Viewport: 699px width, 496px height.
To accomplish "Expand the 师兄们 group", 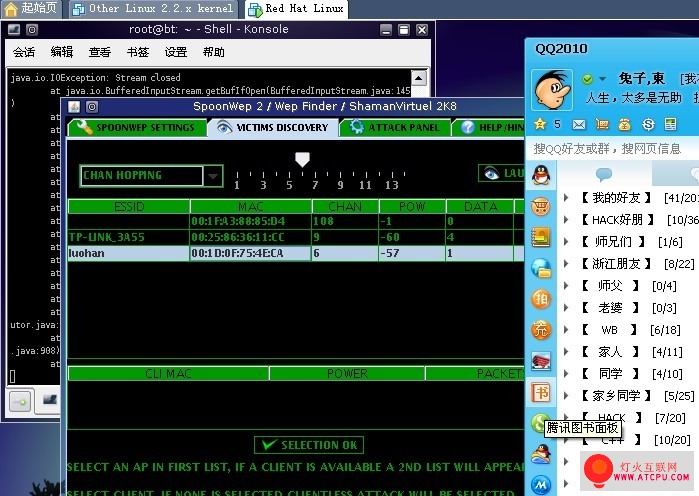I will pos(566,242).
